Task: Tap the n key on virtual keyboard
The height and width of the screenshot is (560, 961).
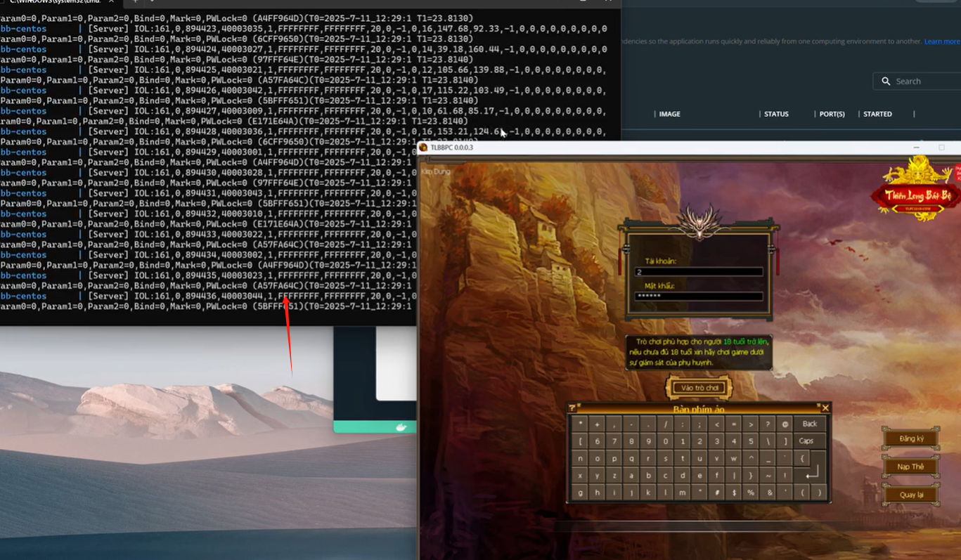Action: click(x=580, y=458)
